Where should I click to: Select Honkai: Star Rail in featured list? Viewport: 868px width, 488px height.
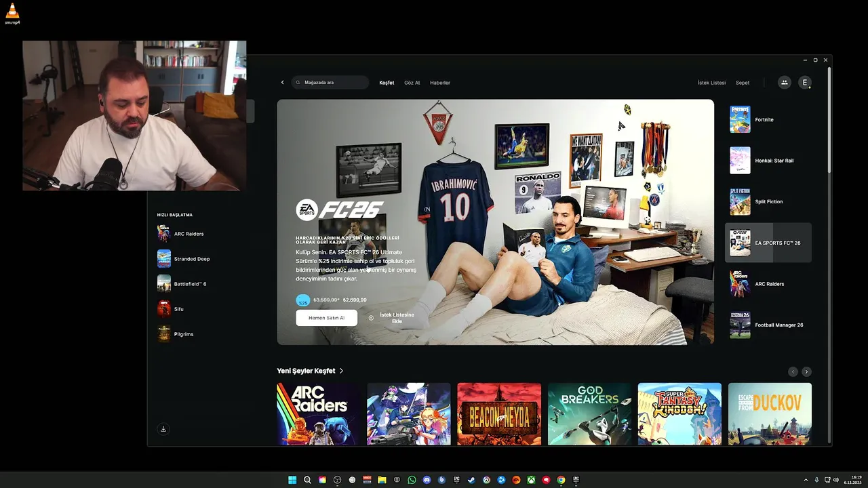pos(768,161)
